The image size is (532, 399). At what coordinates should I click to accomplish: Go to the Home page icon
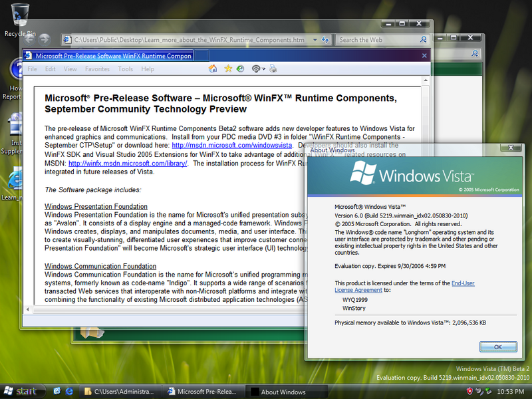click(213, 69)
